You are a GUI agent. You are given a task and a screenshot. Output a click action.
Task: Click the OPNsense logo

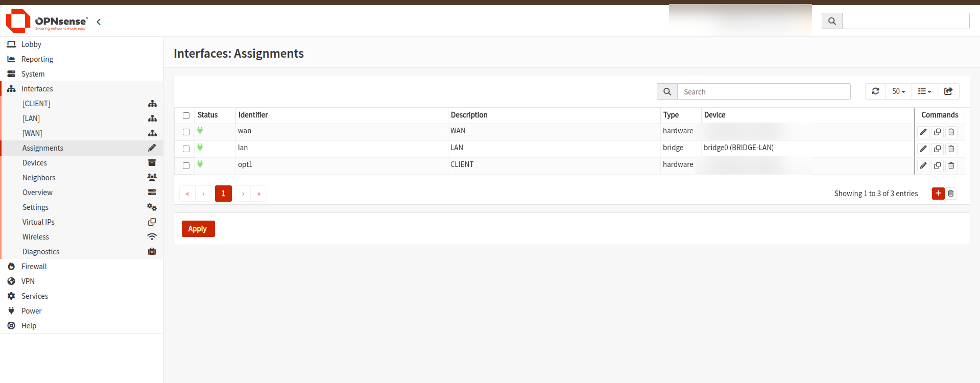pyautogui.click(x=46, y=21)
